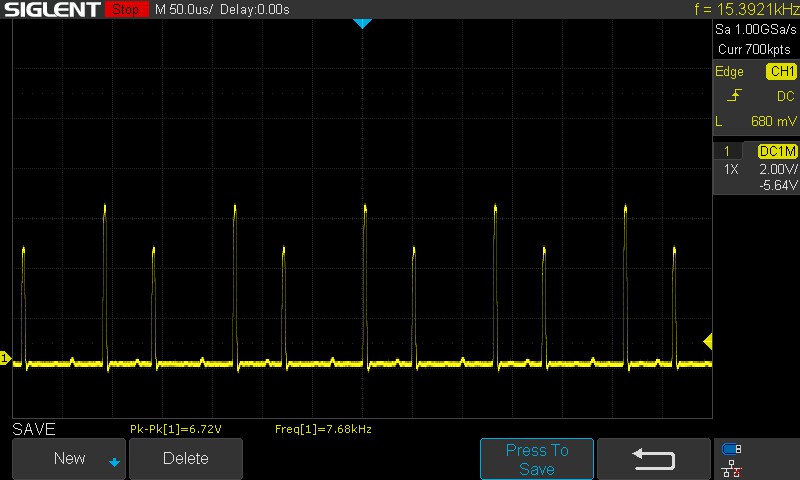The height and width of the screenshot is (480, 800).
Task: Click the New save file button
Action: pyautogui.click(x=69, y=458)
